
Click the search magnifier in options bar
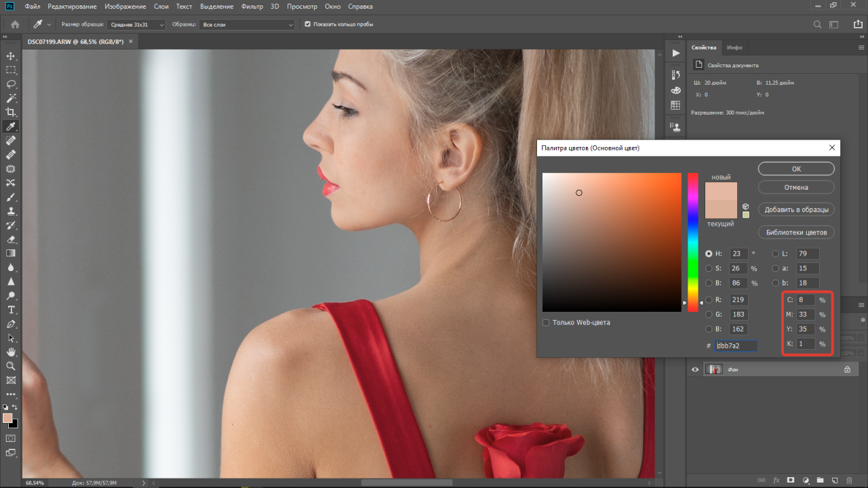pos(817,24)
